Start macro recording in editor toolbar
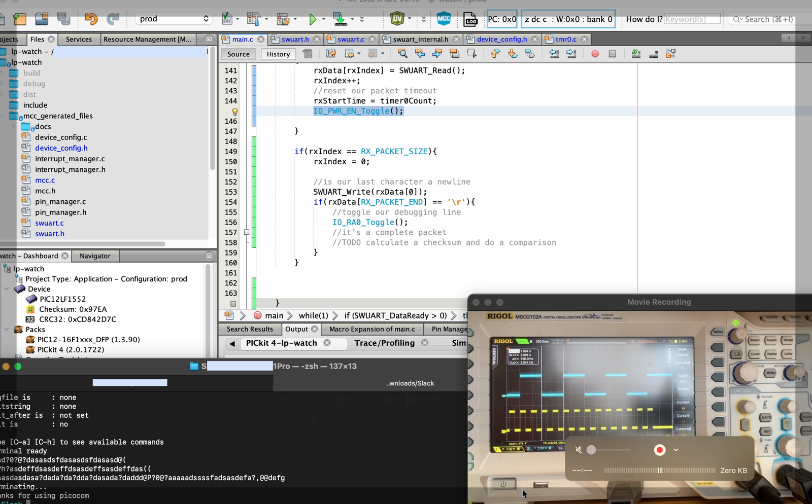This screenshot has width=812, height=504. point(595,54)
